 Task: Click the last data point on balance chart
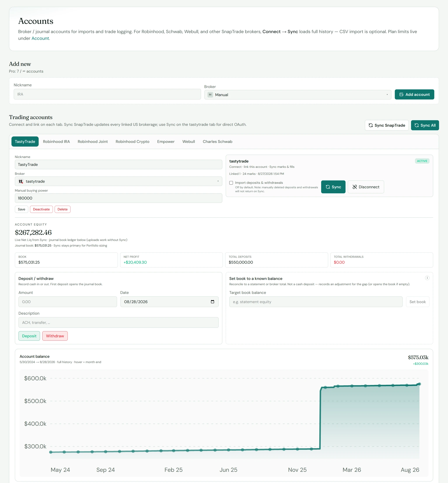pos(419,384)
